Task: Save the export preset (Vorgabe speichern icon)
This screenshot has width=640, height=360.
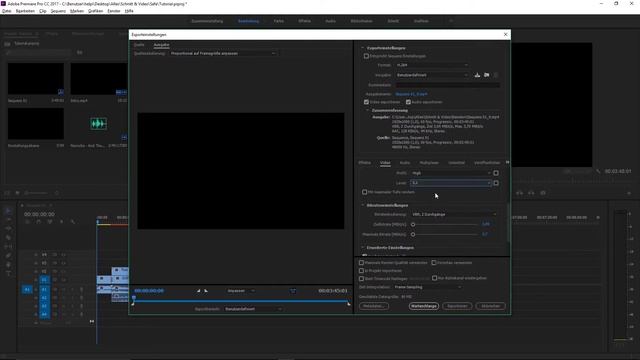Action: click(477, 75)
